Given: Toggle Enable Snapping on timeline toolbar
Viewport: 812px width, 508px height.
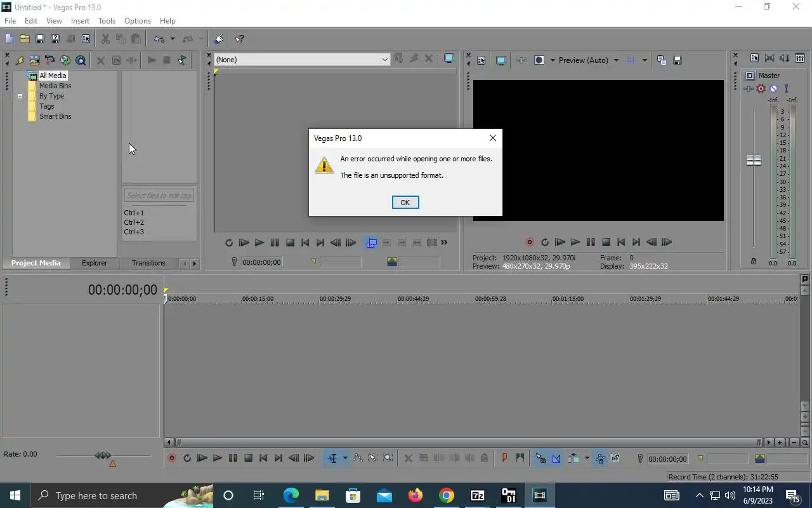Looking at the screenshot, I should 540,458.
